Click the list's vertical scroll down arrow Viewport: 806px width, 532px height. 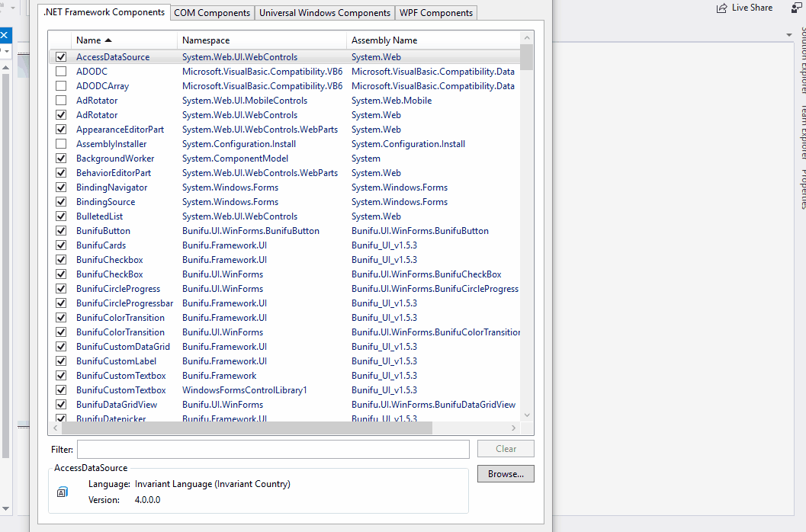[x=527, y=415]
